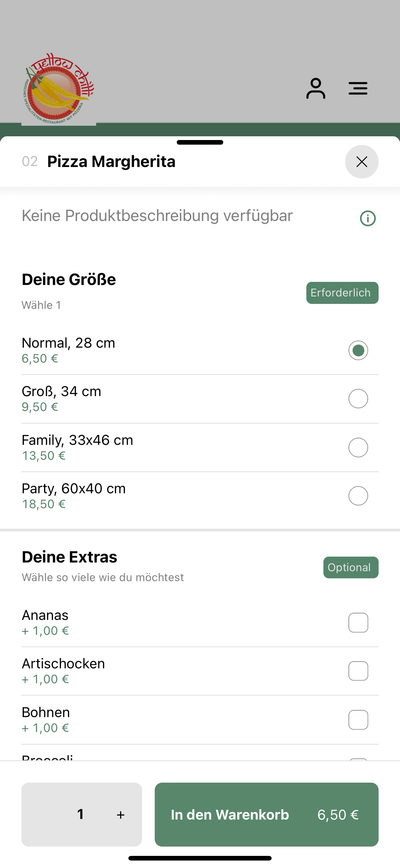This screenshot has height=868, width=400.
Task: Increase quantity with the plus icon
Action: (121, 815)
